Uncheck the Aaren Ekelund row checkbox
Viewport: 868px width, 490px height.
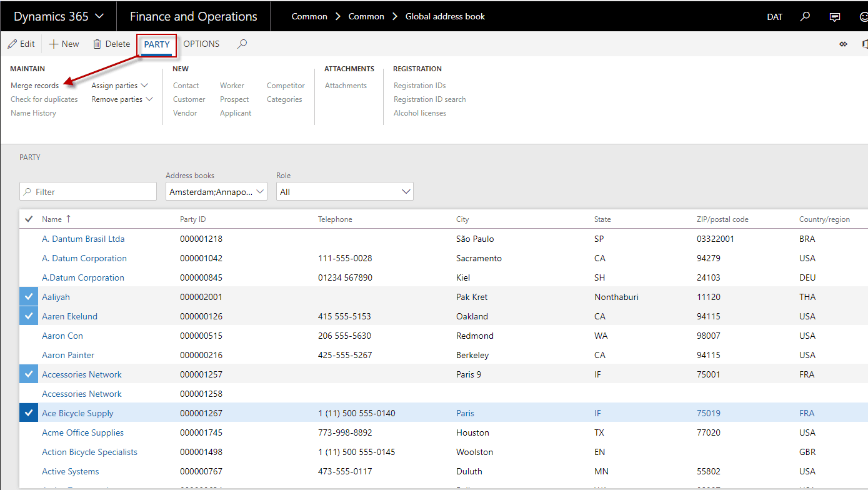tap(29, 316)
